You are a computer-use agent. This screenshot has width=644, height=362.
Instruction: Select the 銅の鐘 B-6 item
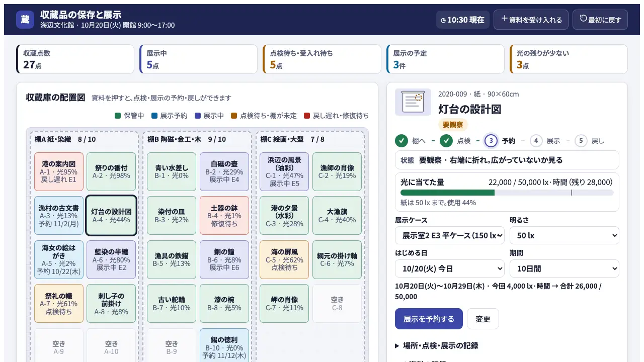click(x=224, y=259)
